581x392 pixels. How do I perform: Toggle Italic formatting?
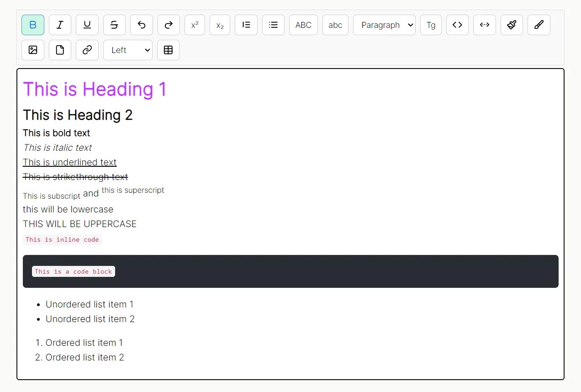(60, 25)
